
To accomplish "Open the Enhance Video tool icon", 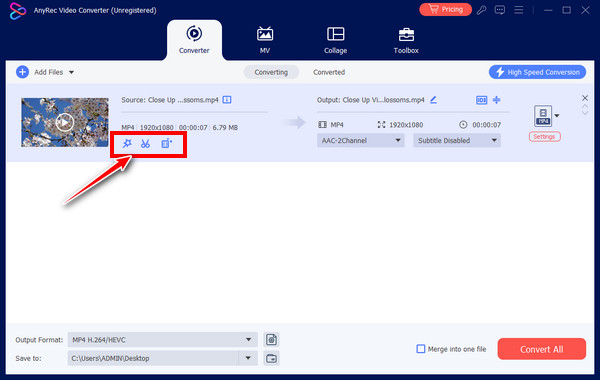I will (166, 144).
